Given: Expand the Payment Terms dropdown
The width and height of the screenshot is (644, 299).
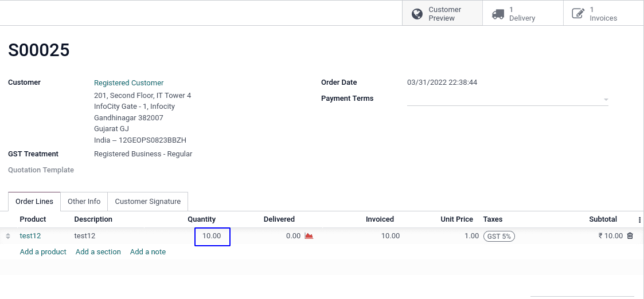Looking at the screenshot, I should 508,100.
